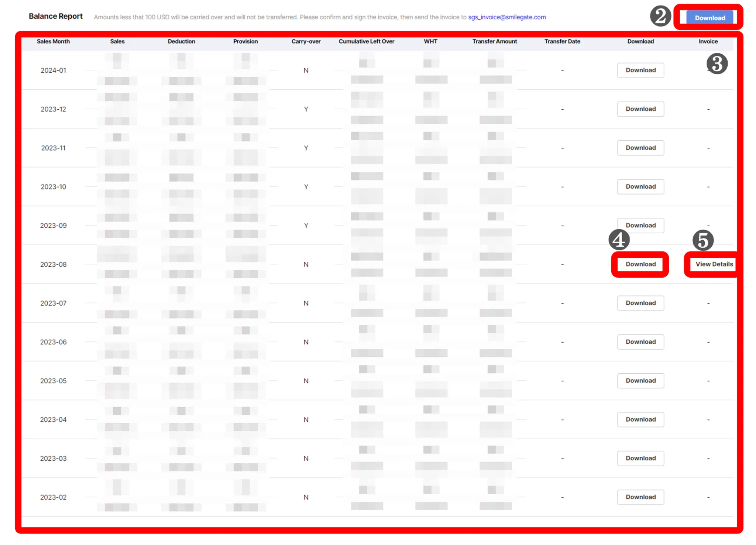Download the 2023-04 balance report
The image size is (756, 545).
[640, 419]
